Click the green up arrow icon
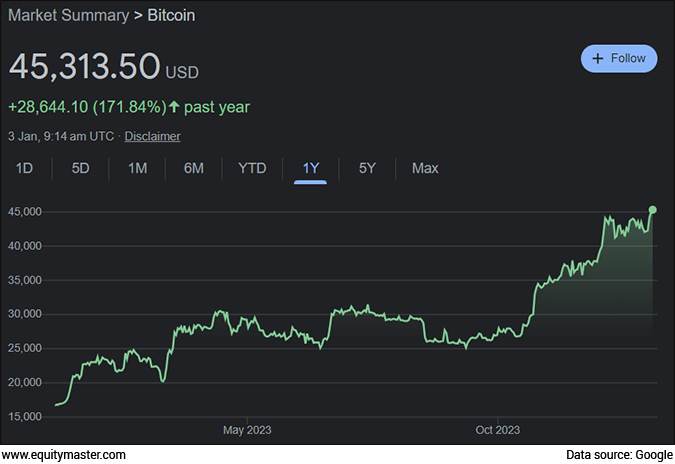Viewport: 675px width, 464px height. click(x=173, y=107)
